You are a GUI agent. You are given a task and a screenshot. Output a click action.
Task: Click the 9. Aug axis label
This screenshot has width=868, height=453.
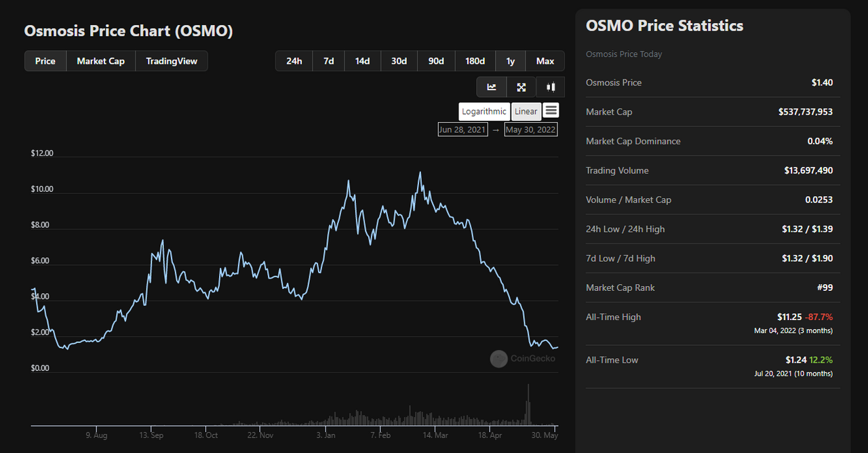click(96, 435)
